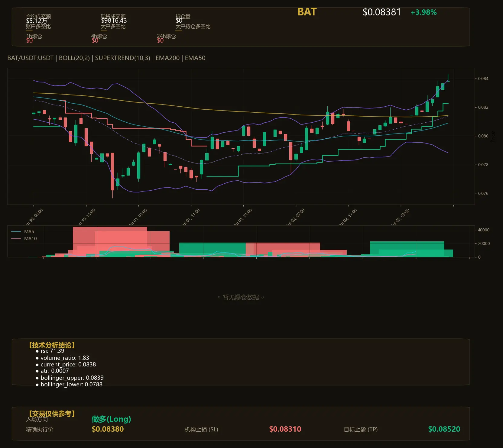Click the 做多(Long) entry direction
Screen dimensions: 503x448
point(111,419)
